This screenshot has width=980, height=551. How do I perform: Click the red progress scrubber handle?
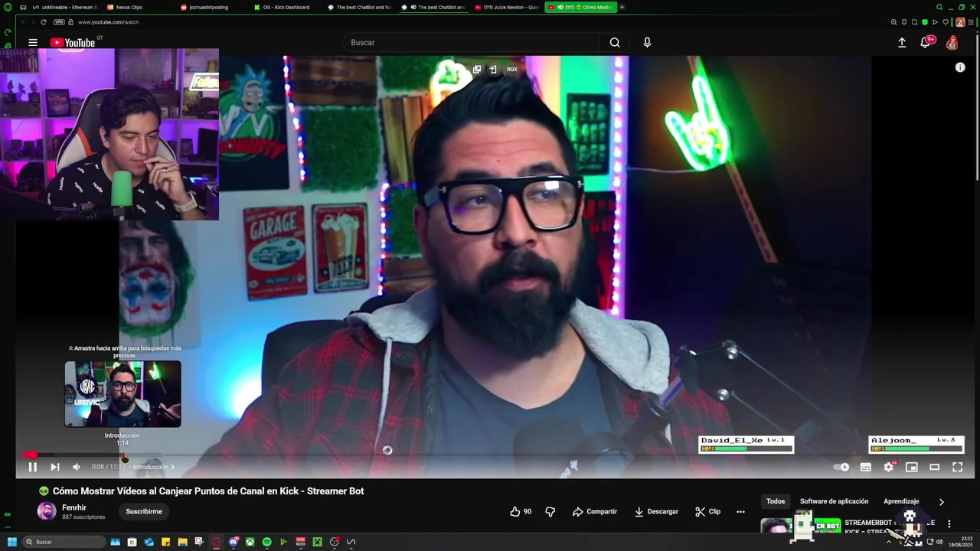tap(32, 455)
